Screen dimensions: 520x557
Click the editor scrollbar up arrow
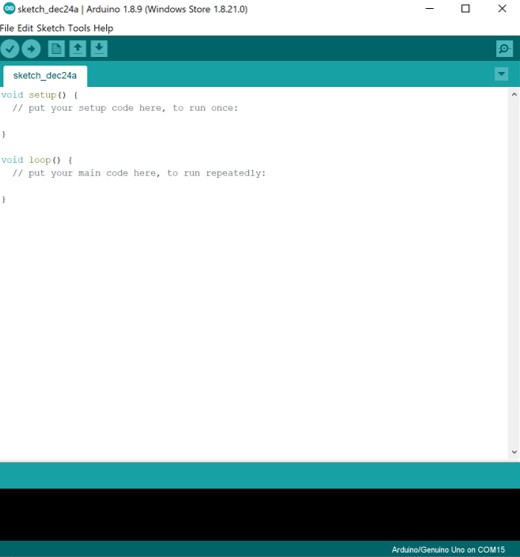(x=514, y=94)
